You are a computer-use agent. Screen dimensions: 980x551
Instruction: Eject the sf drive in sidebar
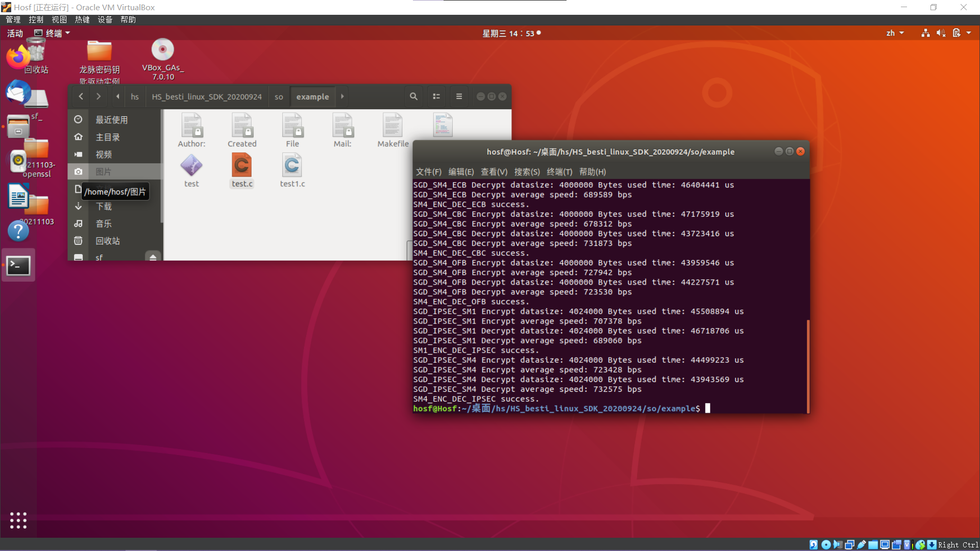click(153, 257)
